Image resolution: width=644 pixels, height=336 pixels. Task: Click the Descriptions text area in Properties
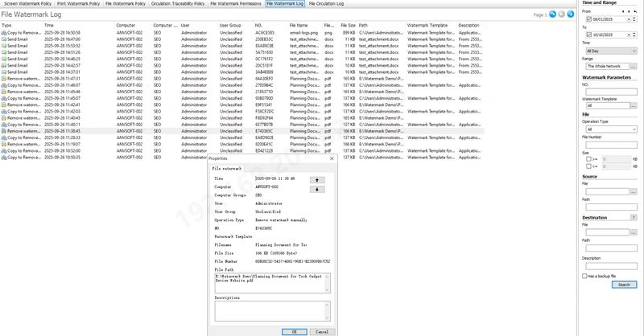click(270, 311)
